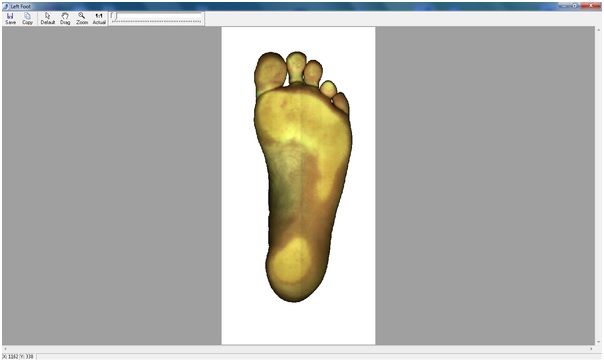The height and width of the screenshot is (361, 604).
Task: Click the middle of the zoom slider track
Action: (156, 16)
